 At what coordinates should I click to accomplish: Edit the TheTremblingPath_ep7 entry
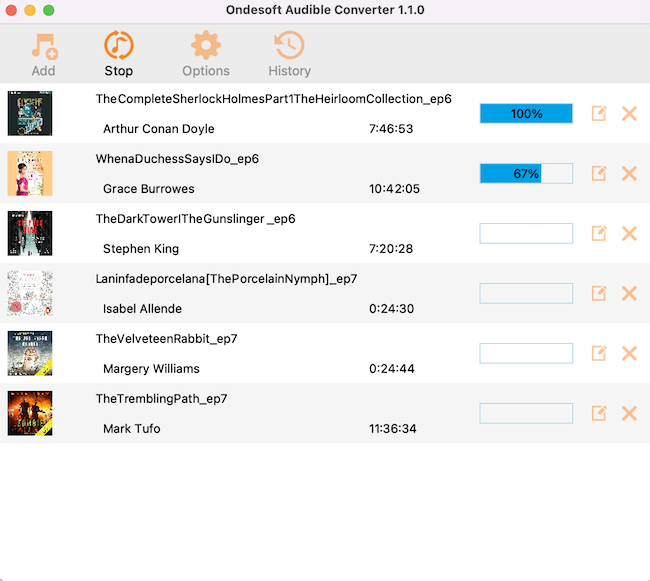(599, 413)
